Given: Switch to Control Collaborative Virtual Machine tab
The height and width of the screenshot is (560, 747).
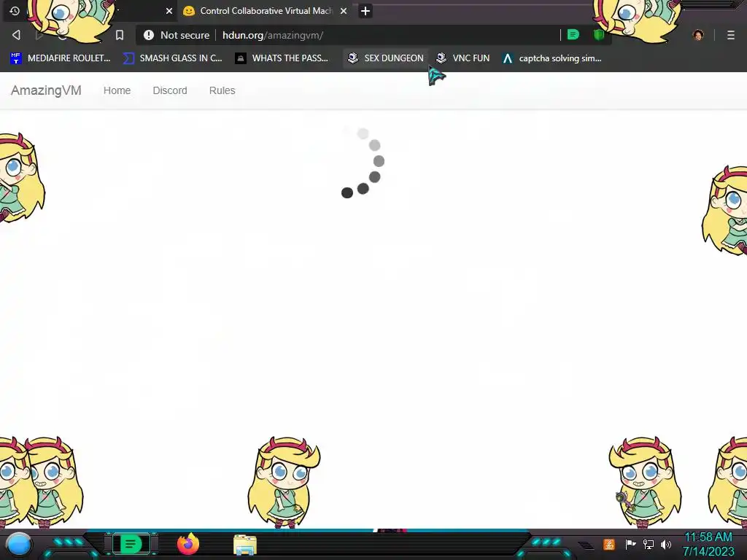Looking at the screenshot, I should click(x=266, y=11).
